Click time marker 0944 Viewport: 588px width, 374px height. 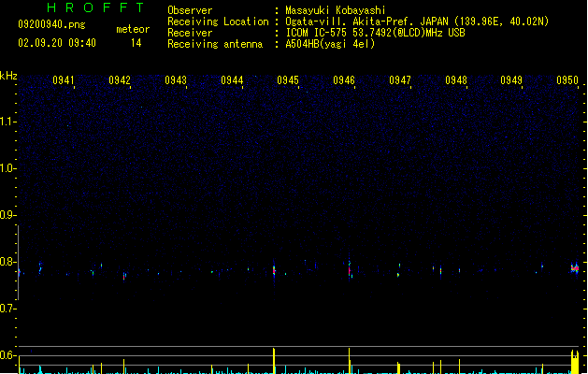pos(232,80)
